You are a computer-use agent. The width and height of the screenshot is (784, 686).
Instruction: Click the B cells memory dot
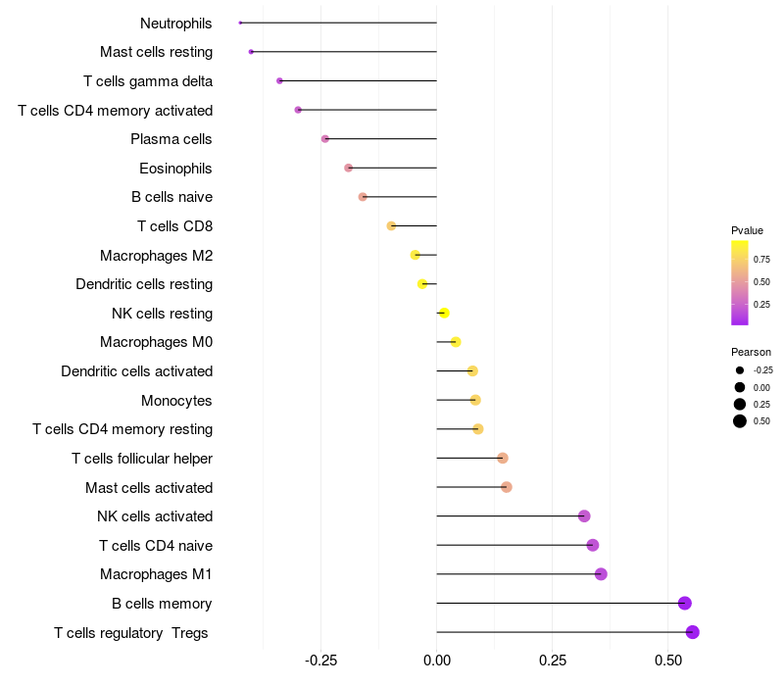click(685, 603)
